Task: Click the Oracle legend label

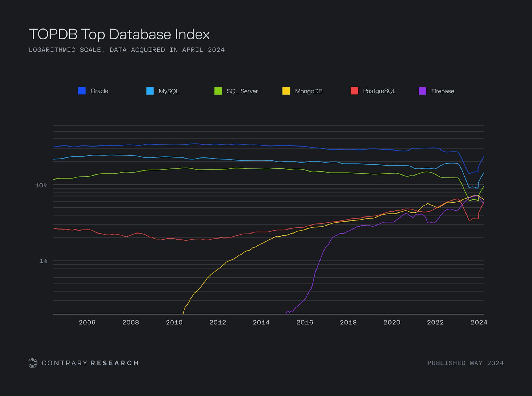Action: (x=99, y=91)
